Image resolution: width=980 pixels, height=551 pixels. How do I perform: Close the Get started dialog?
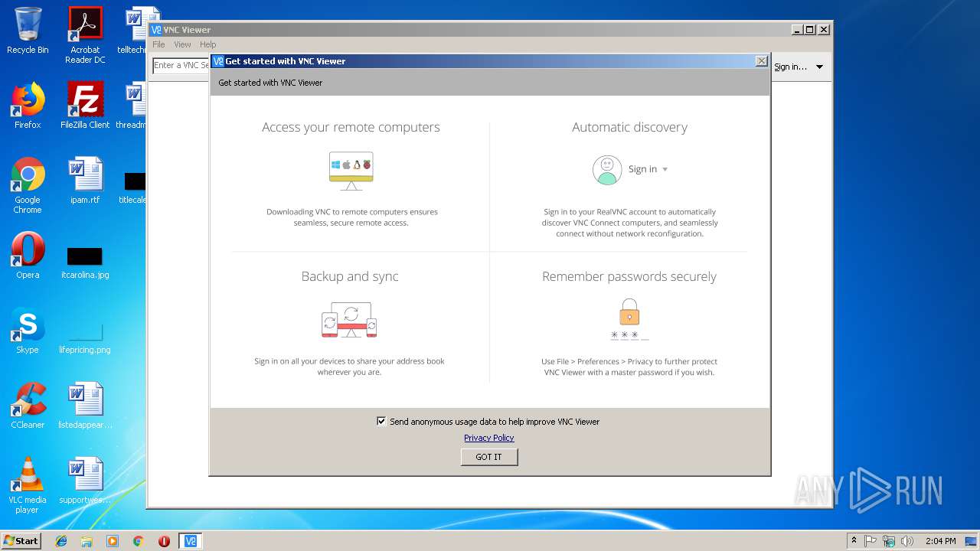[761, 61]
